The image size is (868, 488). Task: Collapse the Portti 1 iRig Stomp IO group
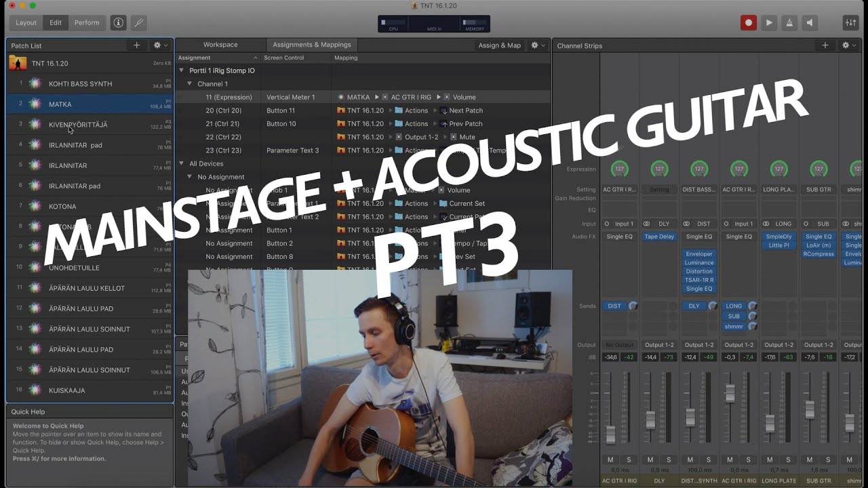[182, 70]
